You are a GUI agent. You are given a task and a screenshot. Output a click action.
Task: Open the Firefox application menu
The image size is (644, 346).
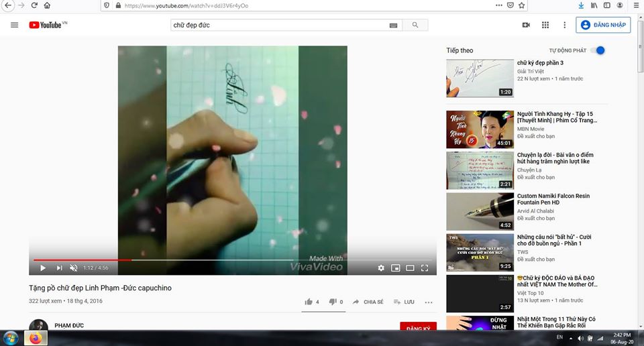click(x=633, y=5)
